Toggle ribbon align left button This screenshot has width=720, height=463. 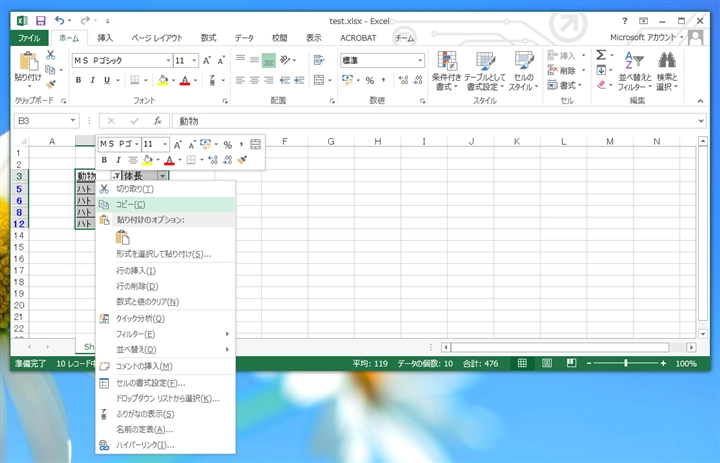coord(240,80)
